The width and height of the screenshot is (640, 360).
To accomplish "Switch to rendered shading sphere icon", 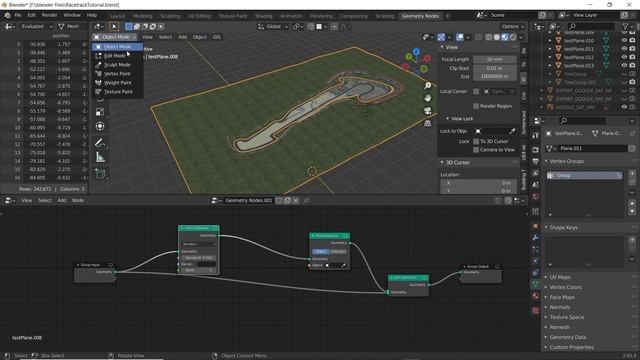I will coord(513,37).
